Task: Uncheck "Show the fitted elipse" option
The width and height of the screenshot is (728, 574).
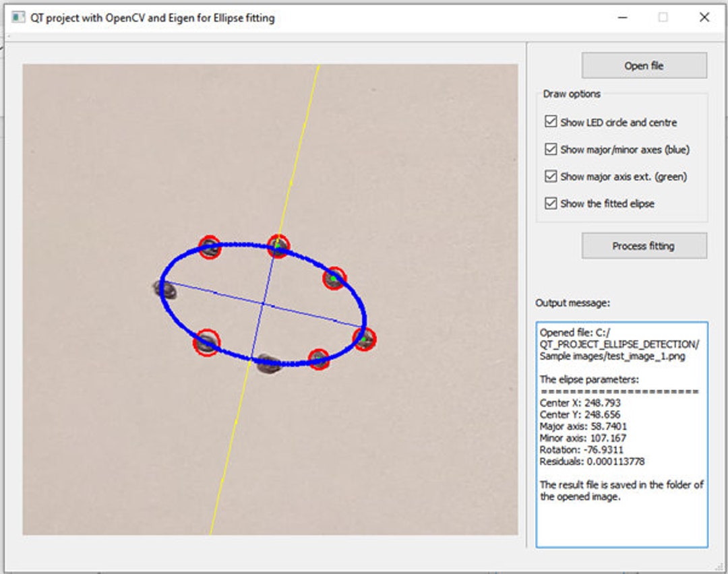Action: click(550, 203)
